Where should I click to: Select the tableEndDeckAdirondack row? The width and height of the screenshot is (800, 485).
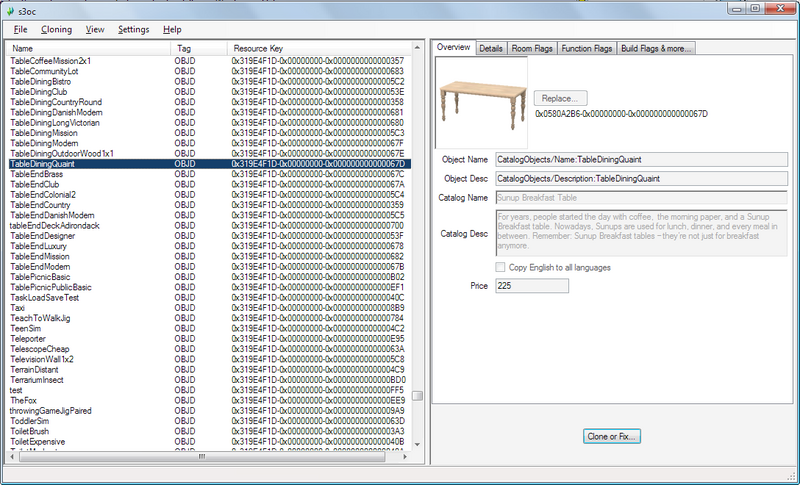(x=210, y=225)
